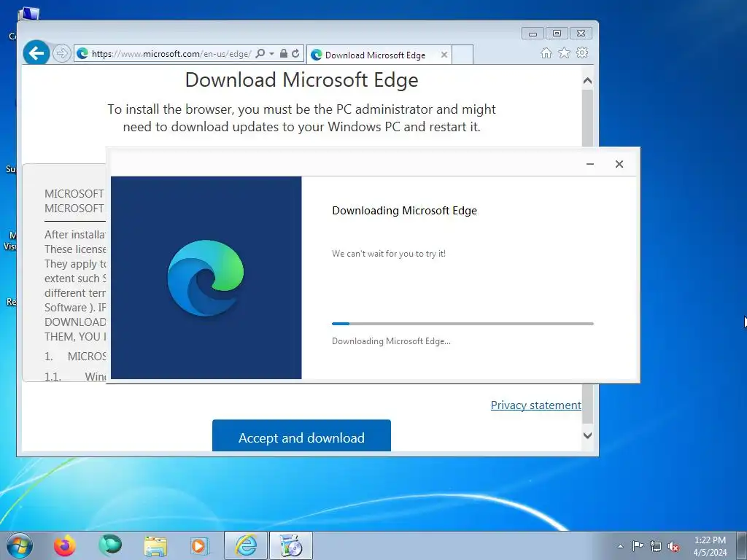Open the Internet Explorer Home icon
Screen dimensions: 747x560
point(546,52)
